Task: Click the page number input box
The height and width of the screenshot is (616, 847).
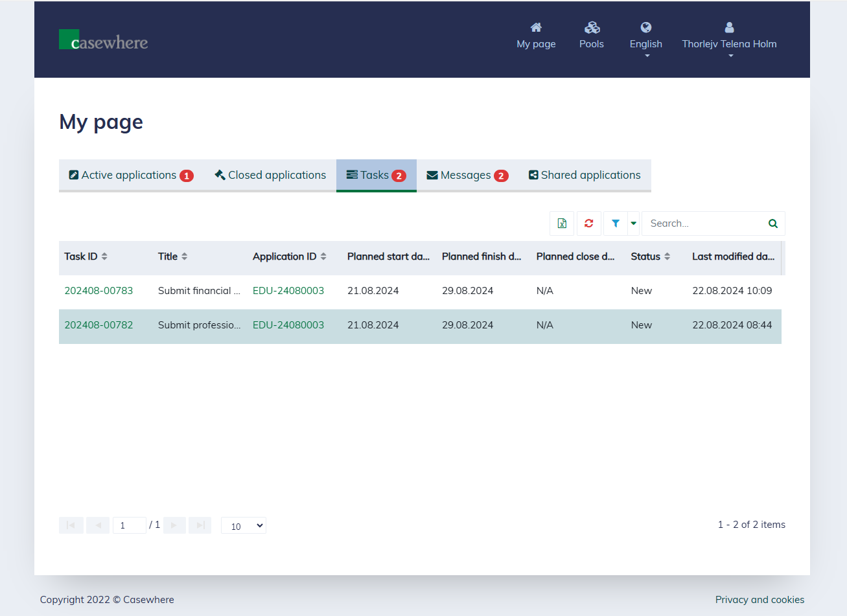Action: (x=129, y=525)
